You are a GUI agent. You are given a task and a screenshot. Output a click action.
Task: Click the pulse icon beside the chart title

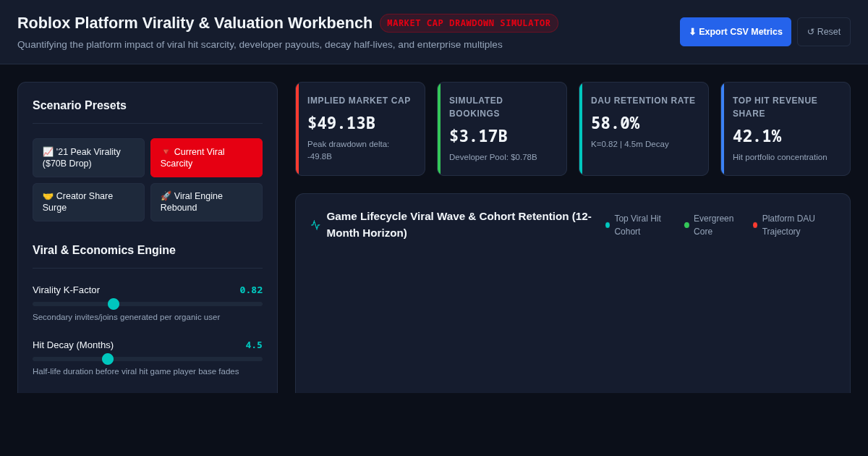pos(315,225)
